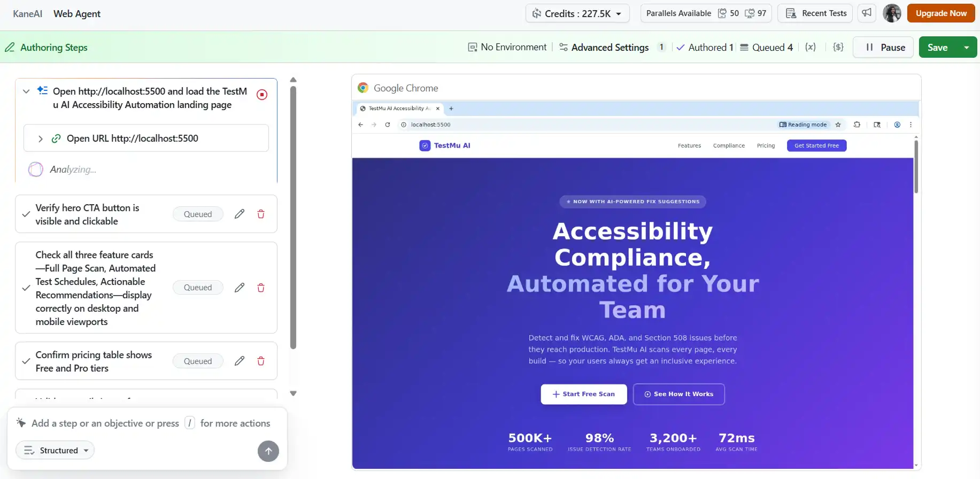Open the variables (x) icon
The height and width of the screenshot is (479, 980).
tap(811, 47)
